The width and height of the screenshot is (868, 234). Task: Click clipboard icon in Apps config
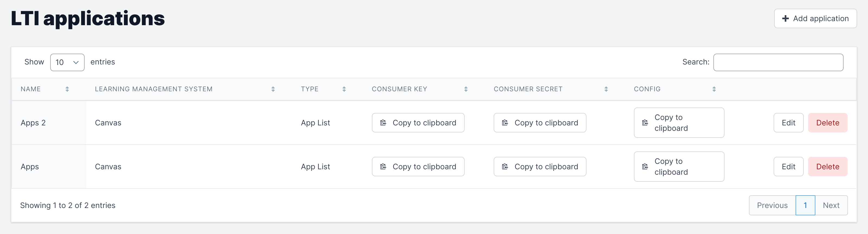pyautogui.click(x=645, y=166)
